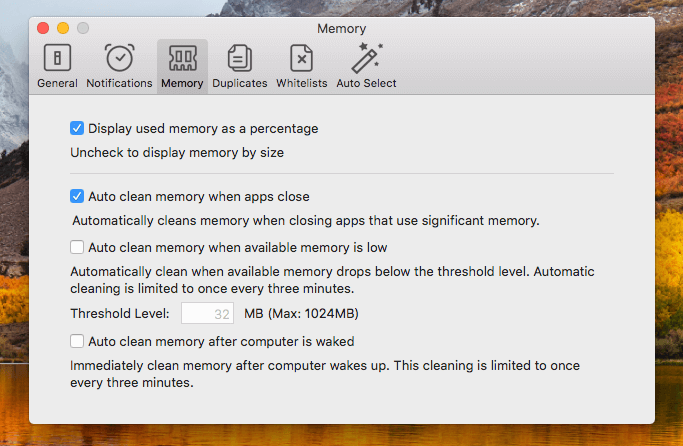Check the Auto clean after computer is waked box
This screenshot has width=683, height=446.
pos(77,341)
